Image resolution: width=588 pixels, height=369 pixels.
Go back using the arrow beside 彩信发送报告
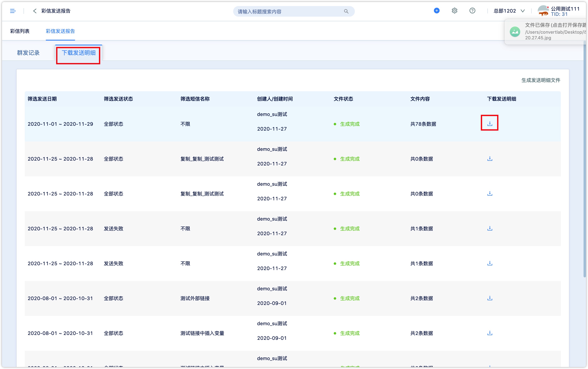35,11
